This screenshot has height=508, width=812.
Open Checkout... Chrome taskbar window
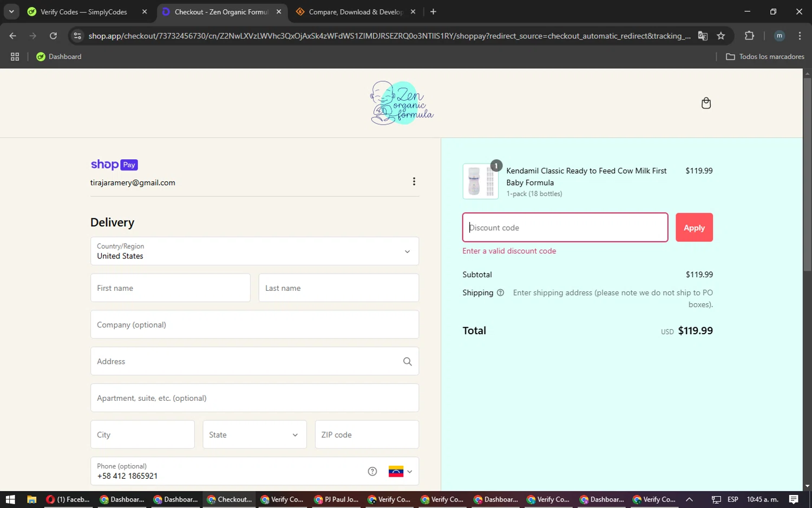tap(230, 499)
